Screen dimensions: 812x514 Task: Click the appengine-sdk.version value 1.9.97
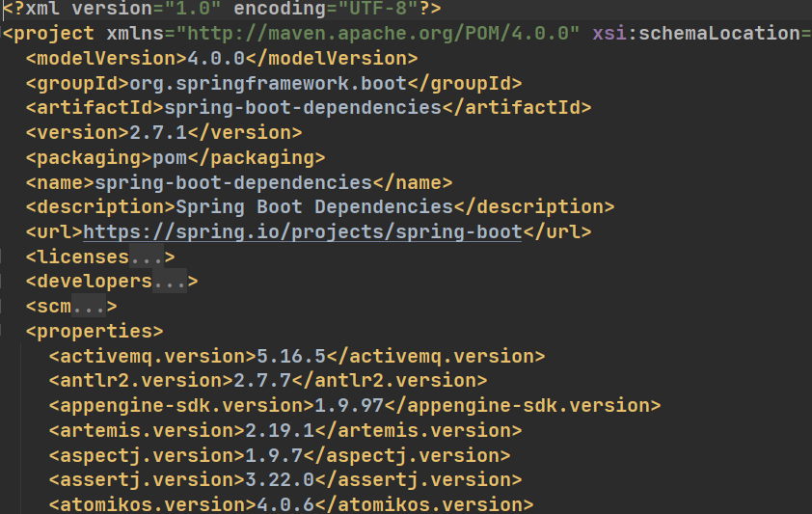[349, 405]
